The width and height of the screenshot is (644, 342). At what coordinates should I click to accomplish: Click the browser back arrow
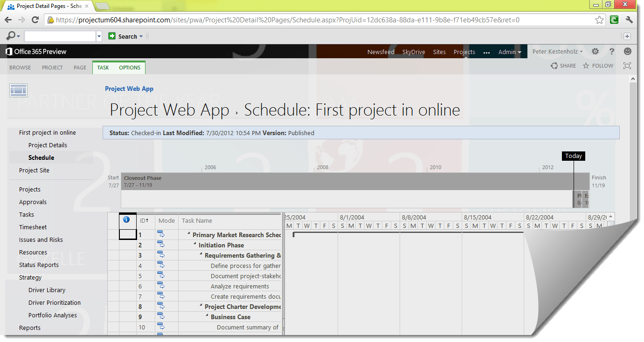coord(8,20)
